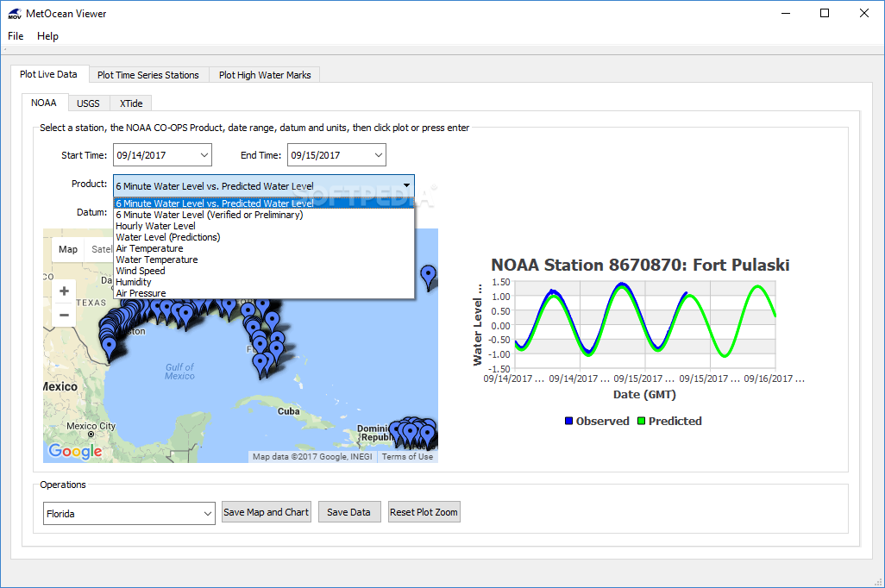
Task: Click the Gulf of Mexico label on the map
Action: point(179,372)
